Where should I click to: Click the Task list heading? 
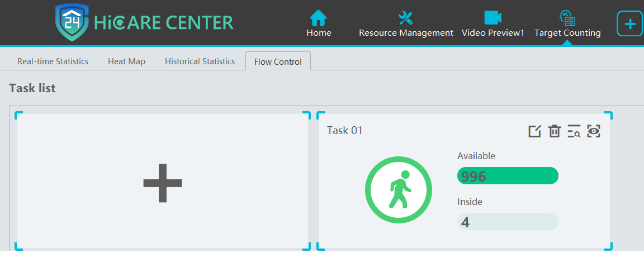coord(32,88)
